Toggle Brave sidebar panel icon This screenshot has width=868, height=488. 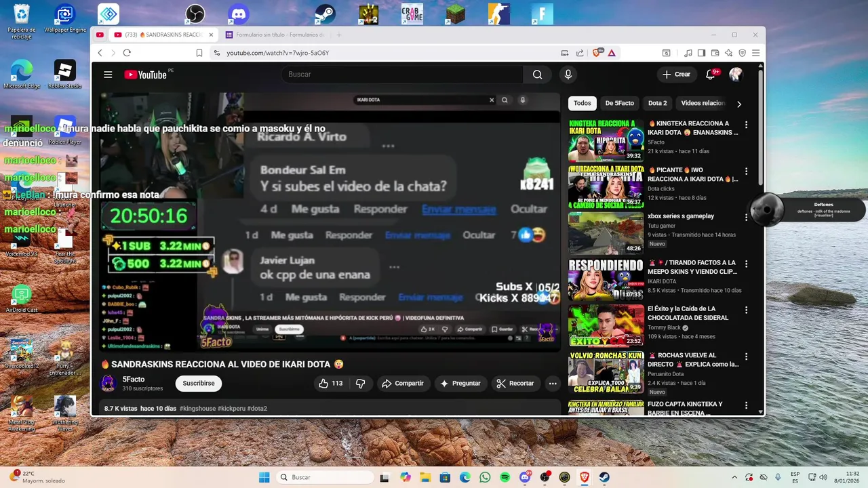click(702, 53)
